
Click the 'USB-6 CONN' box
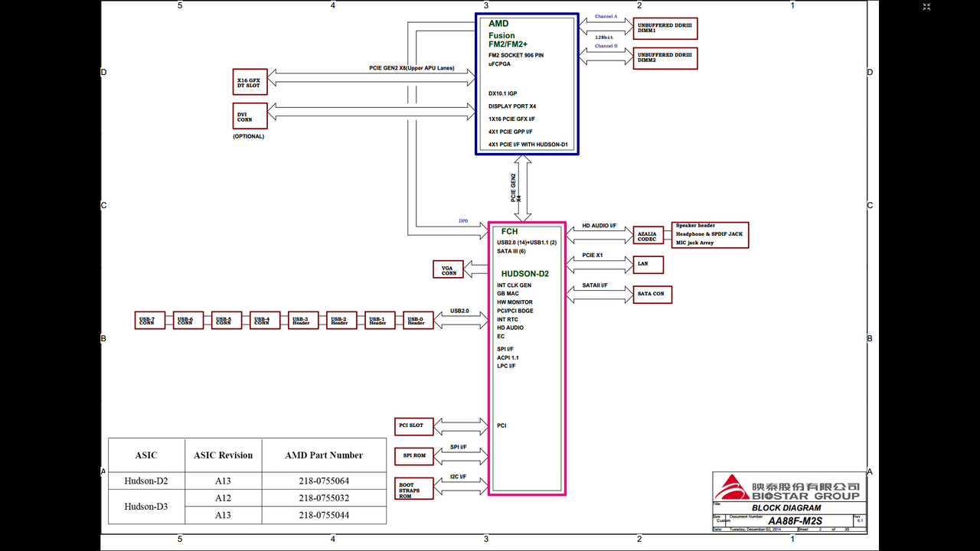pos(188,321)
